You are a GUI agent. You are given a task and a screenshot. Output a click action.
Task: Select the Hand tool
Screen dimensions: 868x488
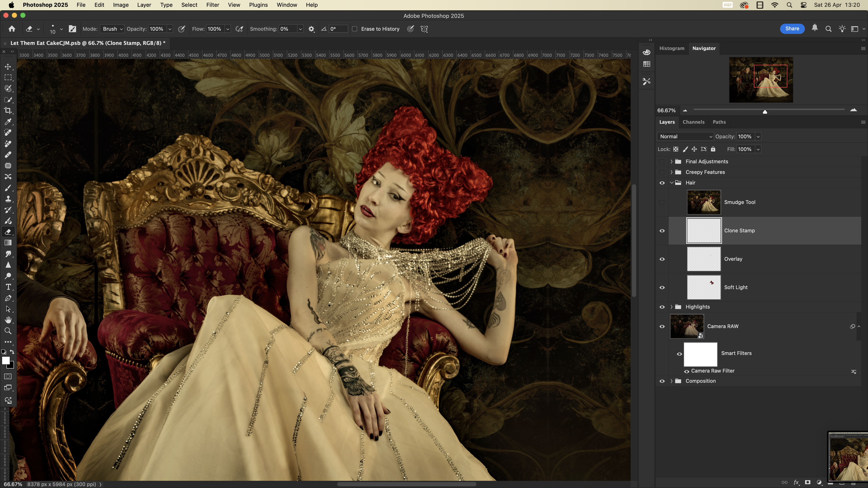coord(8,320)
